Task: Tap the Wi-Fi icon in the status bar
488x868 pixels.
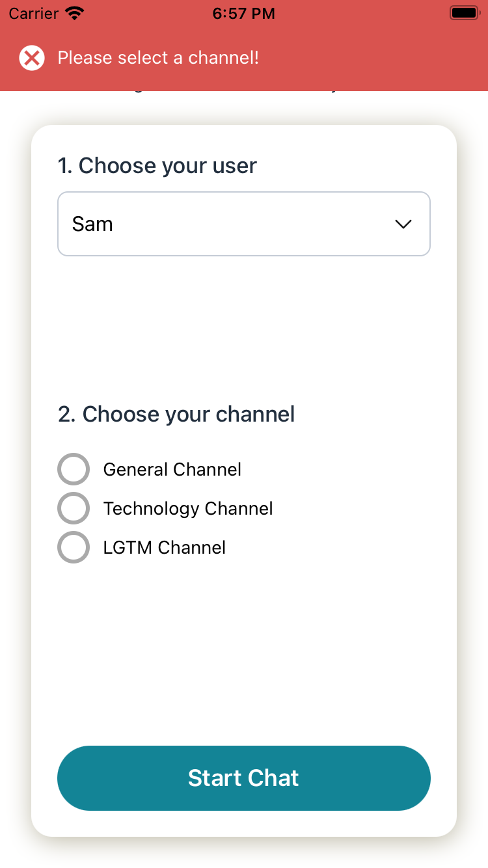Action: (74, 12)
